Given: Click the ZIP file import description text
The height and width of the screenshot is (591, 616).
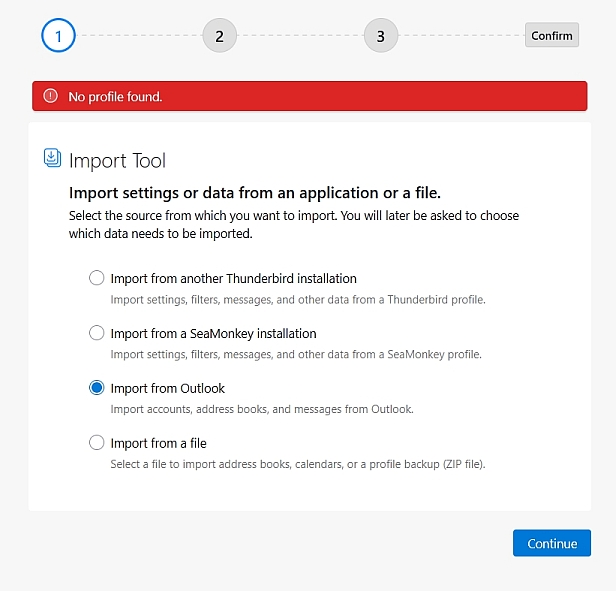Looking at the screenshot, I should pyautogui.click(x=297, y=463).
